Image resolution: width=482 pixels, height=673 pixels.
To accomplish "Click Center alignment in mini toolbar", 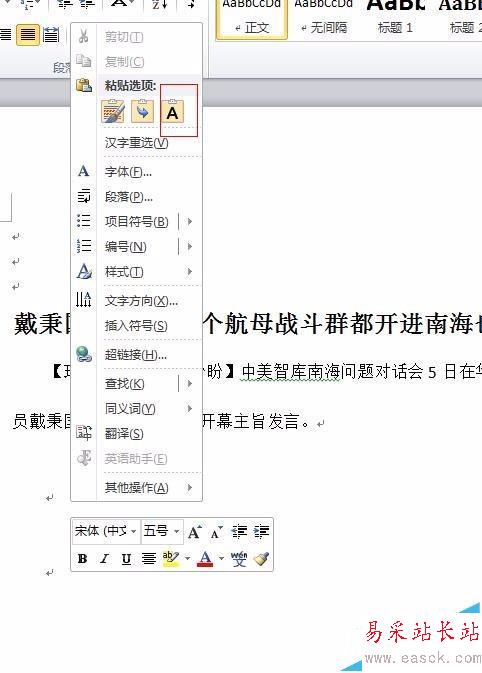I will (149, 558).
